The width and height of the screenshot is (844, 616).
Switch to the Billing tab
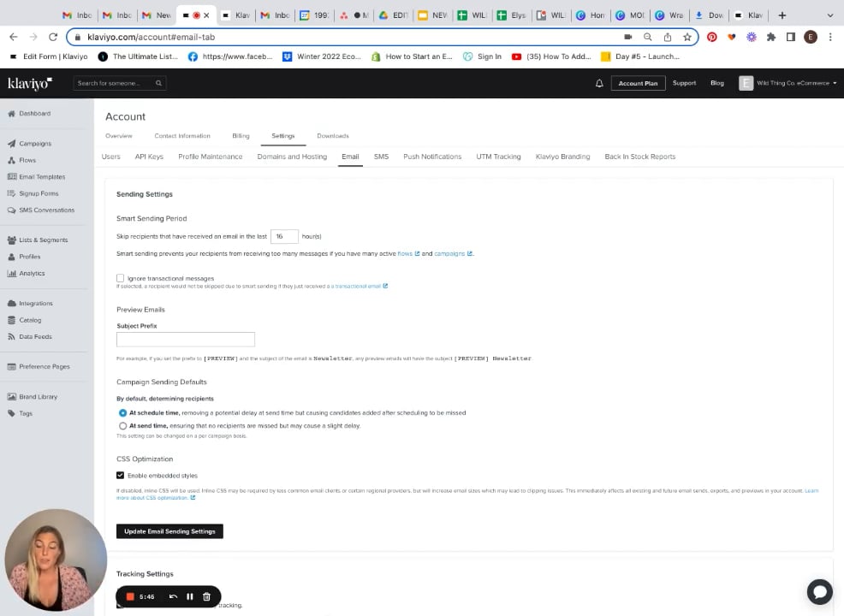[241, 136]
